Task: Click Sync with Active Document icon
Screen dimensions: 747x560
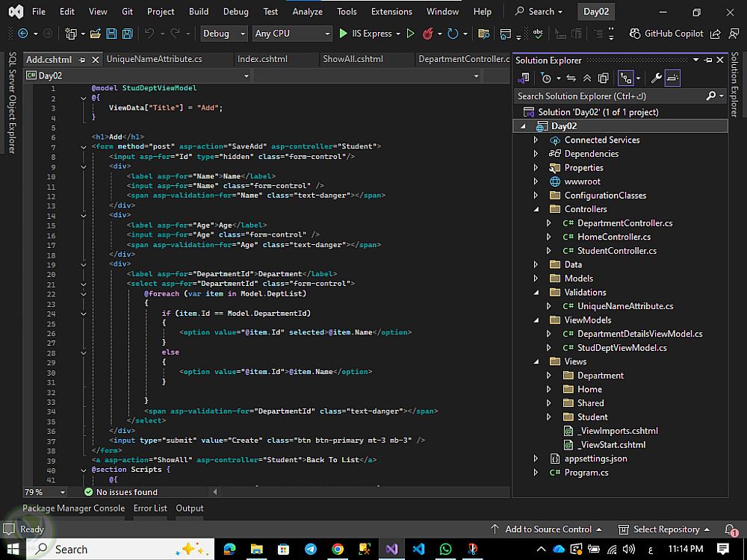Action: pos(571,78)
